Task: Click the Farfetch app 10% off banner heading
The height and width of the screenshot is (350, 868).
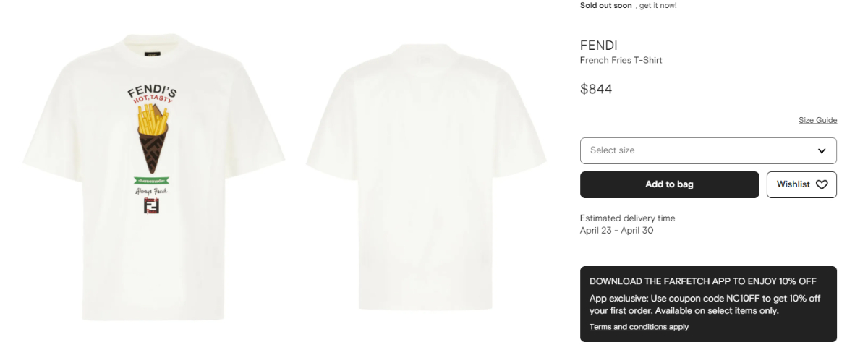Action: pyautogui.click(x=703, y=281)
